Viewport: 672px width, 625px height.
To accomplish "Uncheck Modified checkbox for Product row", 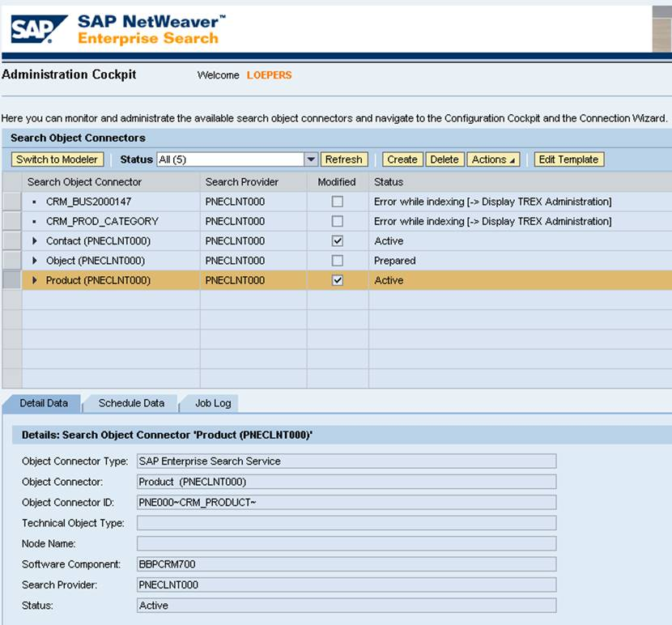I will click(338, 280).
